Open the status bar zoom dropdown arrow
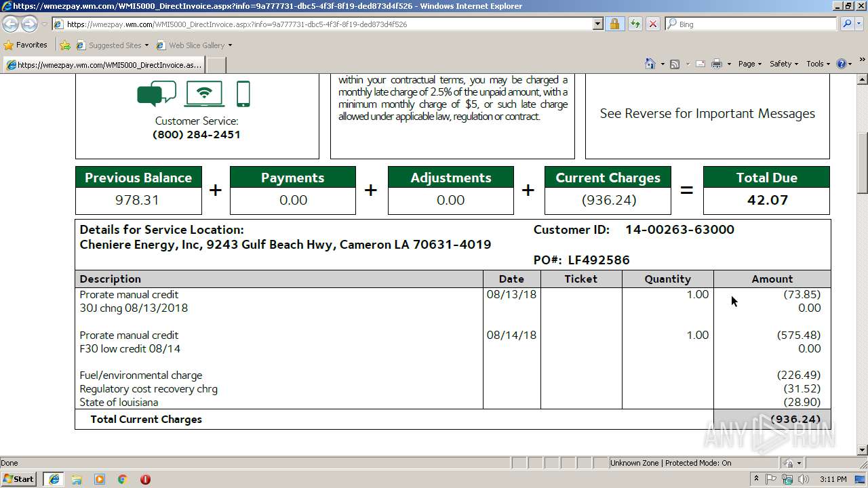 799,463
